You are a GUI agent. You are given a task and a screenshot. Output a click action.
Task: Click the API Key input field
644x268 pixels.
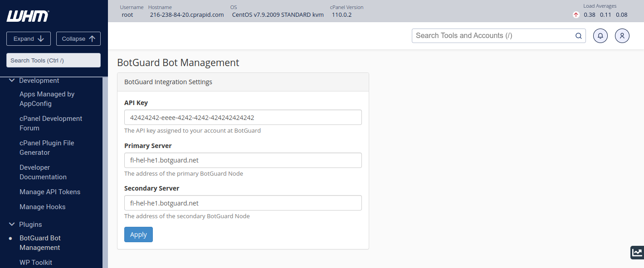243,117
